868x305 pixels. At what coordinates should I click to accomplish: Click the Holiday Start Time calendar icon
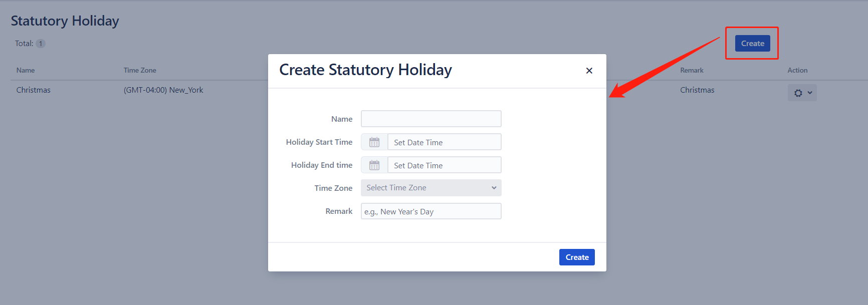click(374, 142)
